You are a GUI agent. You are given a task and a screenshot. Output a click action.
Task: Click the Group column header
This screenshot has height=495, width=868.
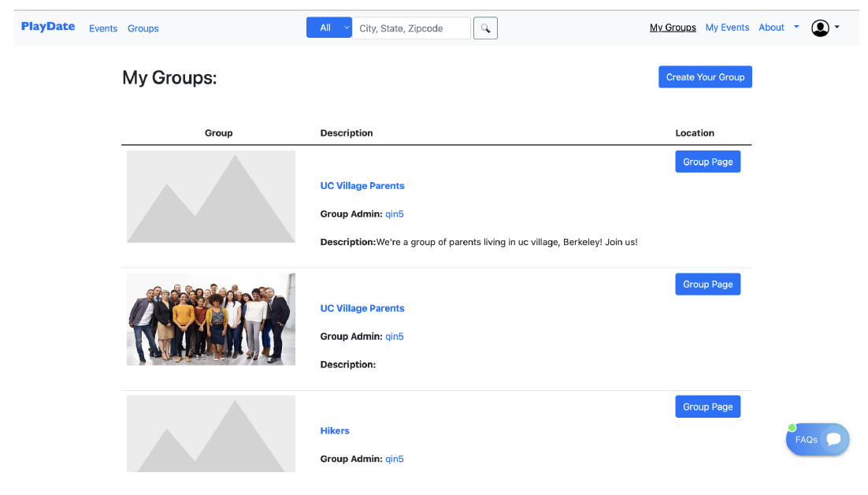click(x=219, y=133)
